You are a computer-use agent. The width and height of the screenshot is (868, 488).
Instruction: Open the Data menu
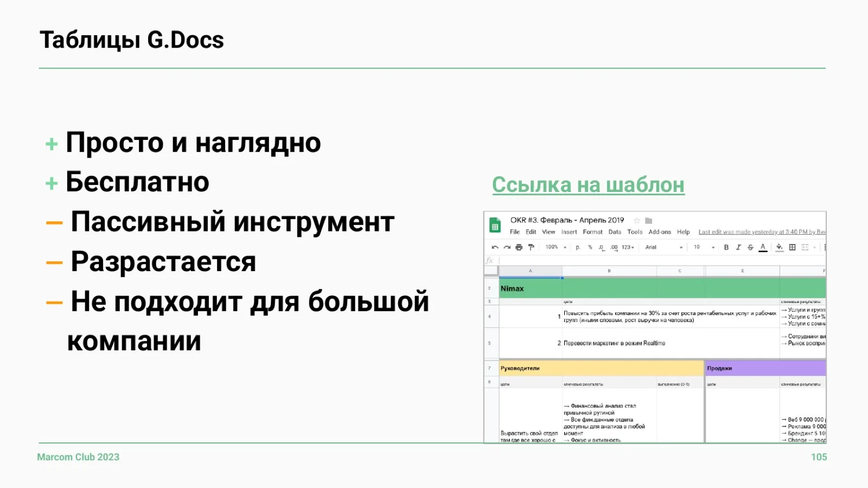click(x=615, y=232)
